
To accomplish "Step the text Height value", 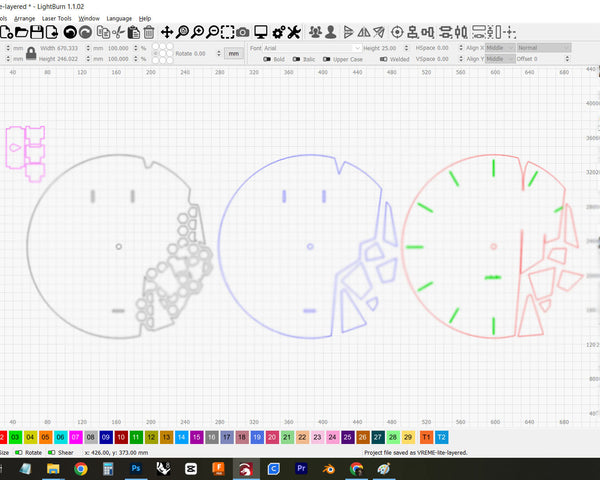I will [x=406, y=48].
